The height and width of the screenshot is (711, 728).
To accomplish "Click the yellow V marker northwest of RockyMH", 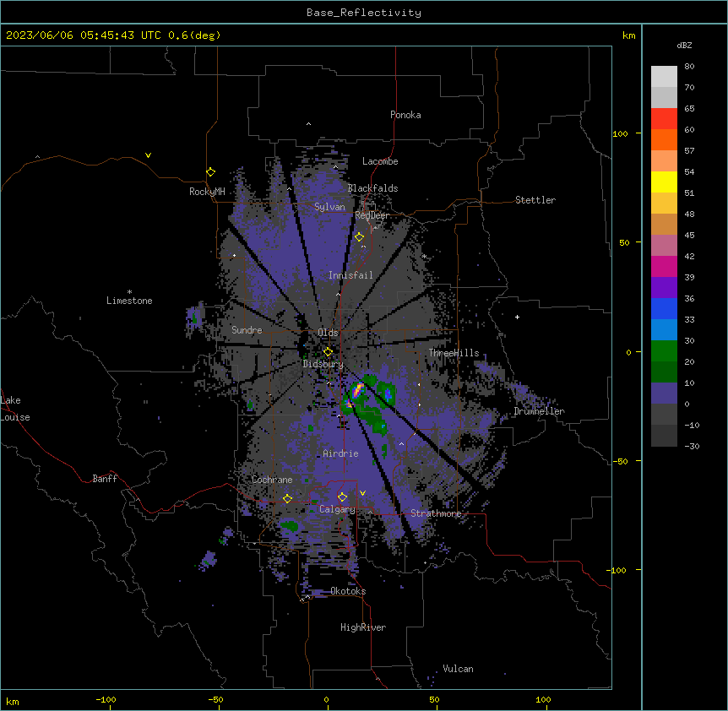I will pyautogui.click(x=148, y=155).
